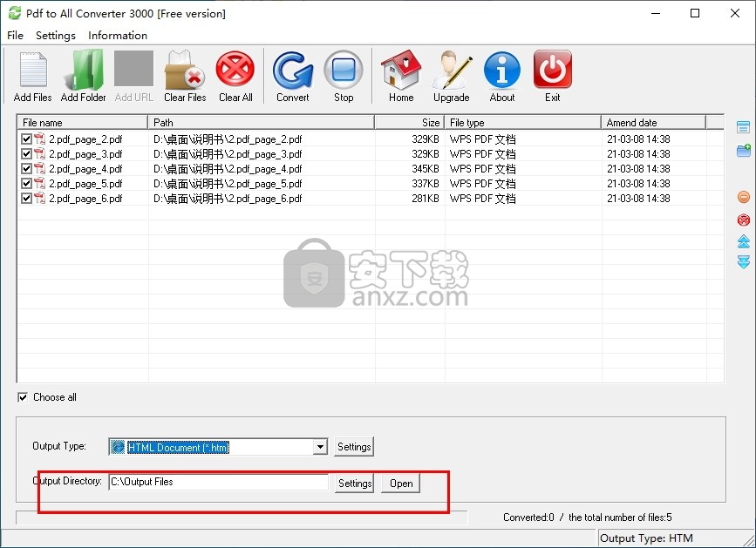
Task: Click the move-up double arrow icon
Action: pyautogui.click(x=744, y=241)
